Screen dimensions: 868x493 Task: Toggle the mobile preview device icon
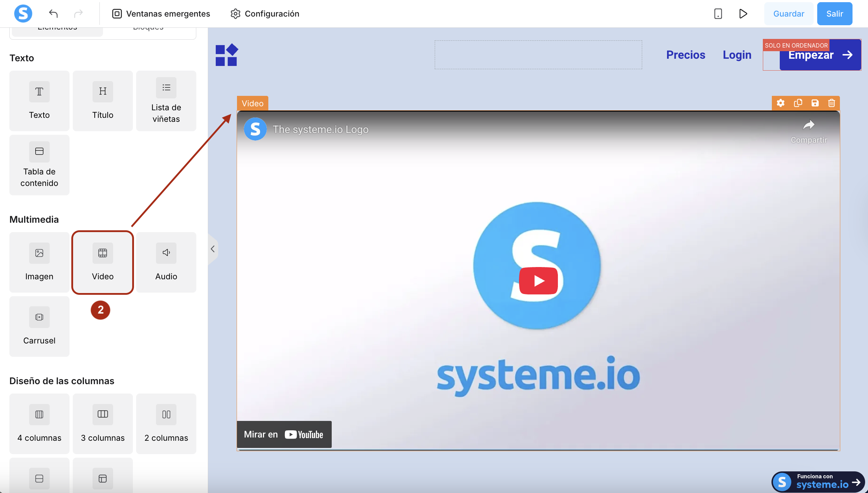tap(718, 14)
